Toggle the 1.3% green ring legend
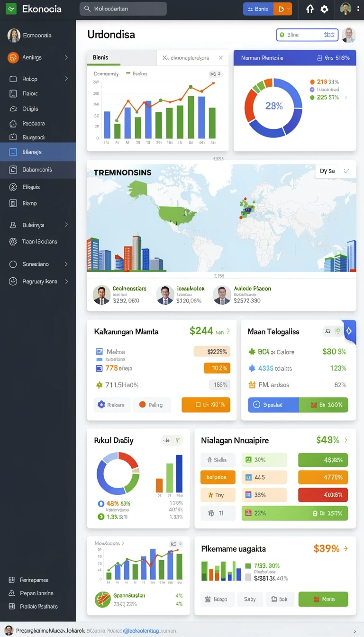Viewport: 364px width, 637px height. tap(100, 517)
